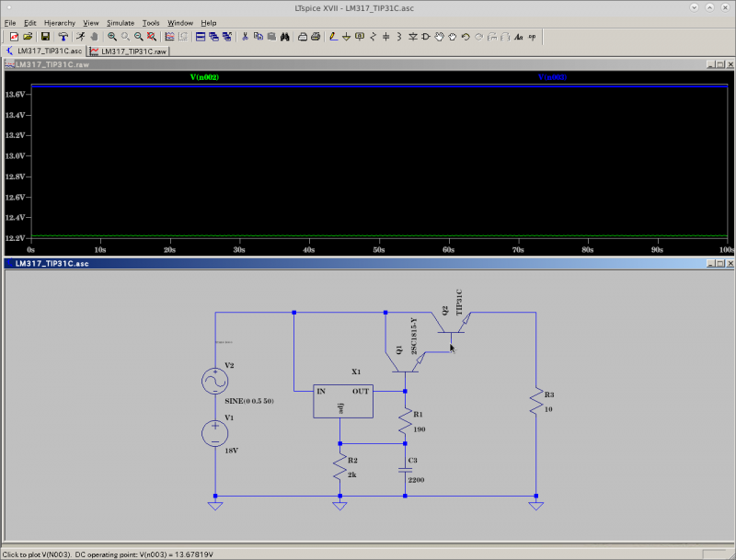Click the Zoom In magnifier icon
This screenshot has width=736, height=560.
(112, 37)
